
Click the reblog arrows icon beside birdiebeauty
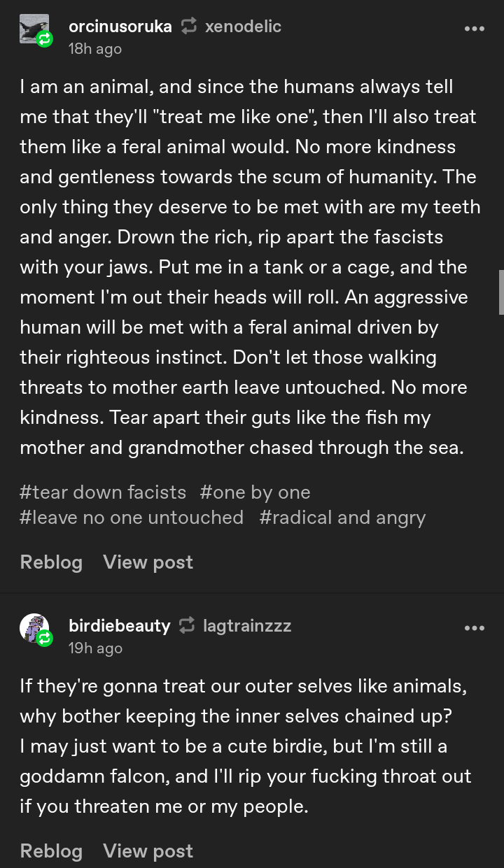pyautogui.click(x=187, y=625)
